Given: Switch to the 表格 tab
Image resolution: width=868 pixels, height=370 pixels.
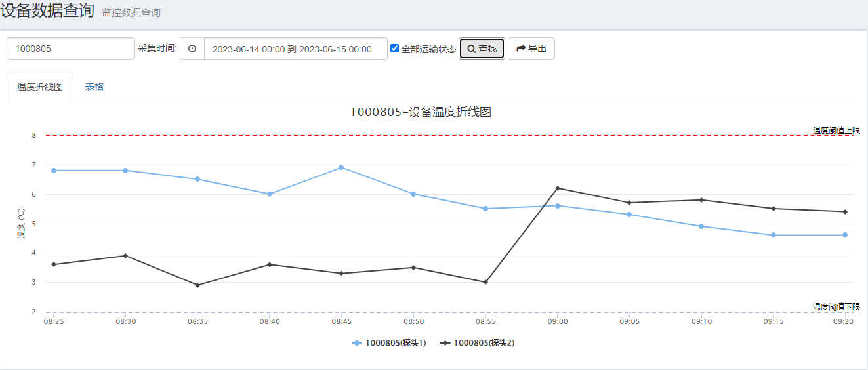Looking at the screenshot, I should [x=94, y=87].
